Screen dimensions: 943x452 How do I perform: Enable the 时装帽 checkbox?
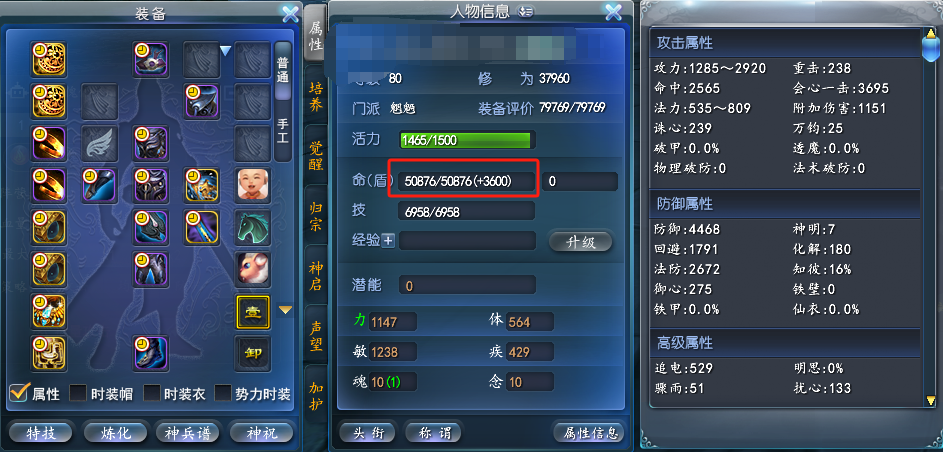pos(78,394)
